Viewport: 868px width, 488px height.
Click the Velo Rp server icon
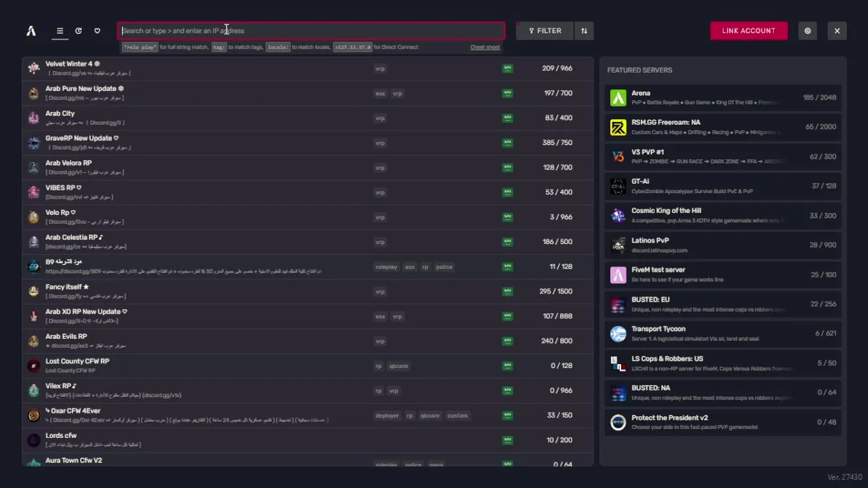[x=33, y=217]
